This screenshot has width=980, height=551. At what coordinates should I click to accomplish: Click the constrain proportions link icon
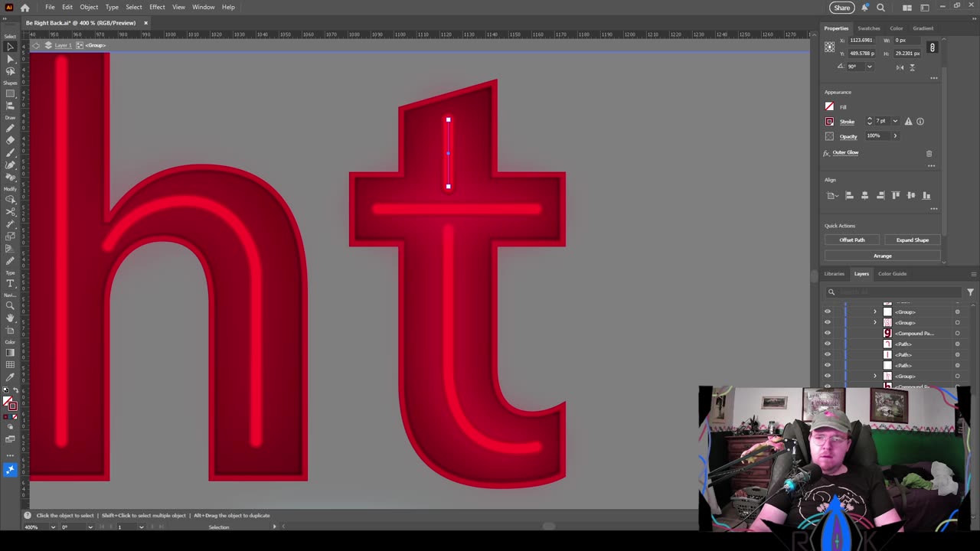(932, 47)
